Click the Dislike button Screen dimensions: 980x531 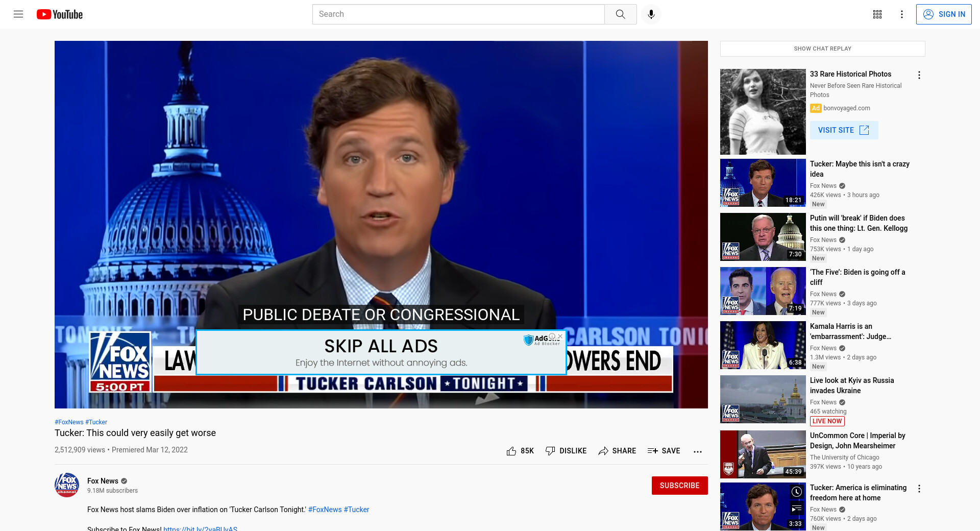click(x=566, y=451)
